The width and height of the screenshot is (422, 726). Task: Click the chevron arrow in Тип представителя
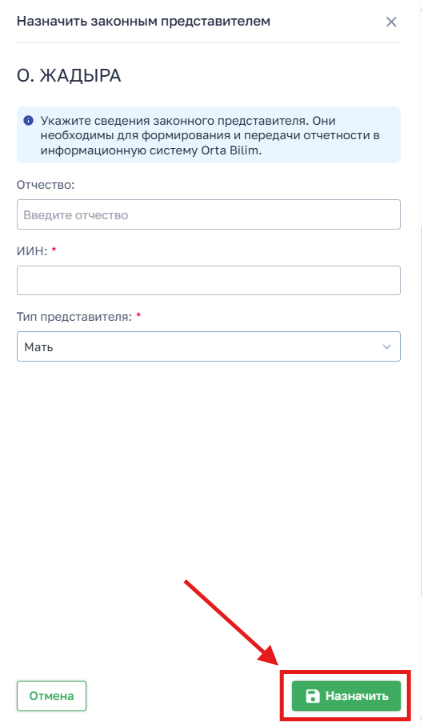(386, 347)
